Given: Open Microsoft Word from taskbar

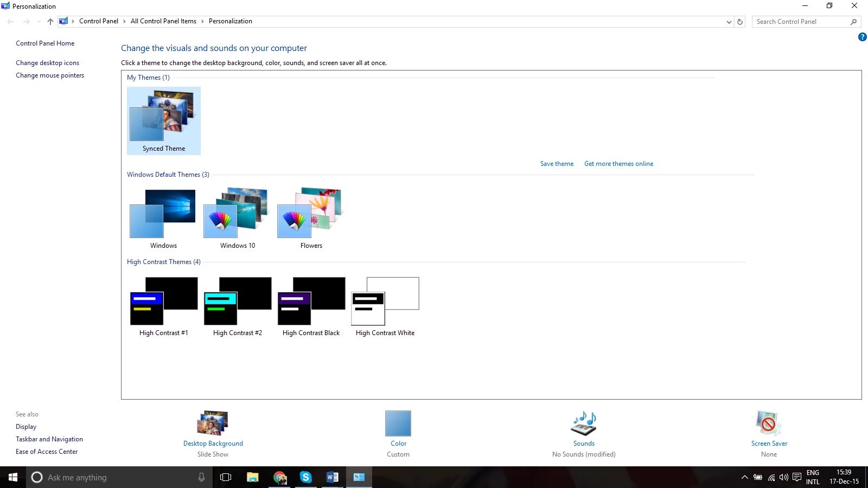Looking at the screenshot, I should tap(333, 477).
